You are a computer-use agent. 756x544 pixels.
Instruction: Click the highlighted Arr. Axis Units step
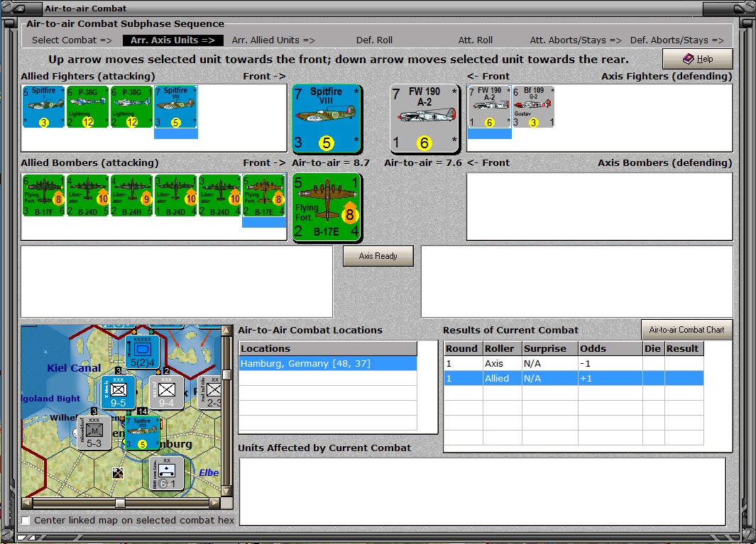click(x=172, y=40)
